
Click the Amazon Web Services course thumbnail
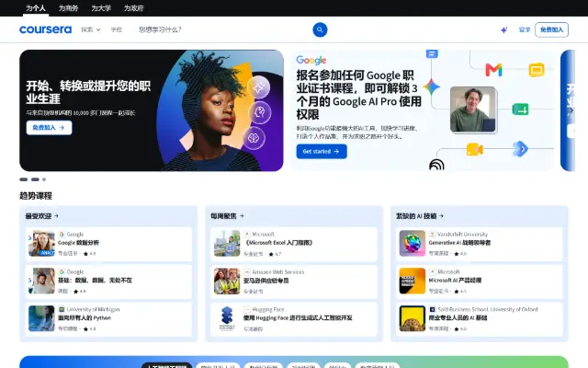coord(227,281)
